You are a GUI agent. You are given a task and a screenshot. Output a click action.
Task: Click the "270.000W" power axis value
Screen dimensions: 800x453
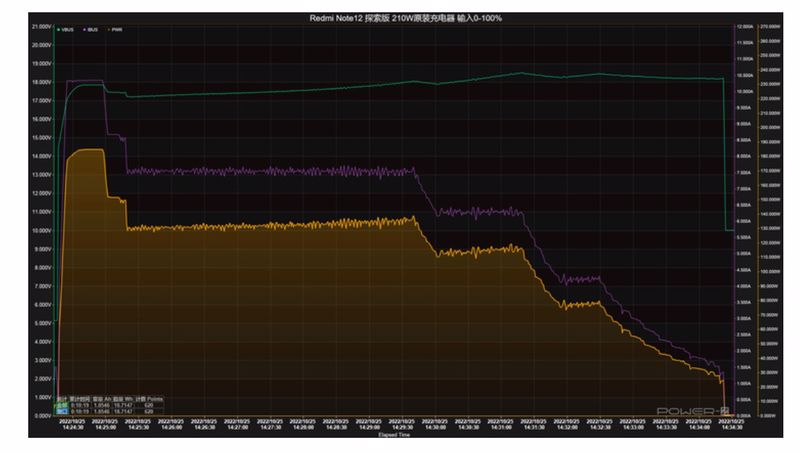pyautogui.click(x=770, y=27)
